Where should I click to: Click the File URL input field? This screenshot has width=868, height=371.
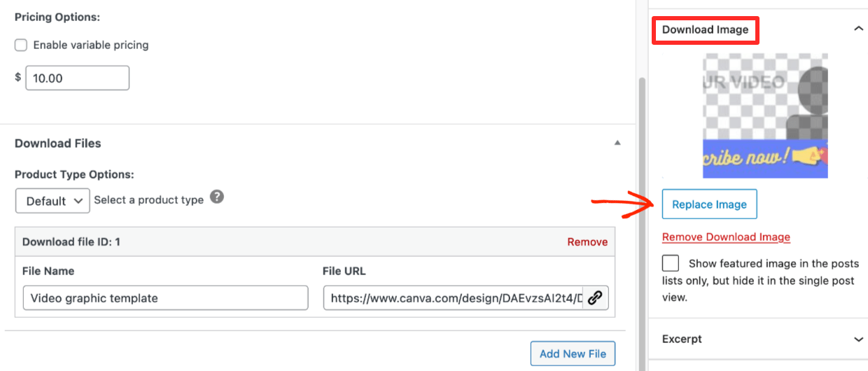coord(453,297)
